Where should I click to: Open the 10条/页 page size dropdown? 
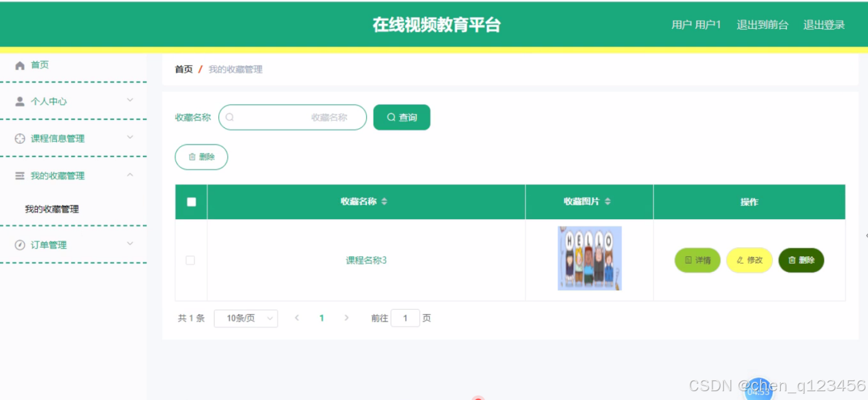click(x=246, y=318)
